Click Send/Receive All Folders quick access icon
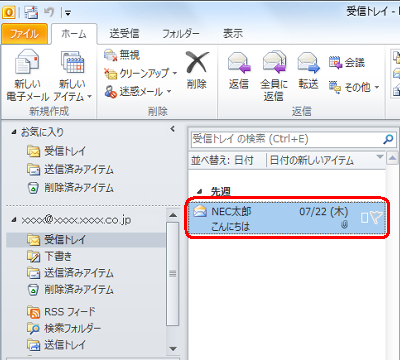The image size is (400, 360). click(x=31, y=13)
